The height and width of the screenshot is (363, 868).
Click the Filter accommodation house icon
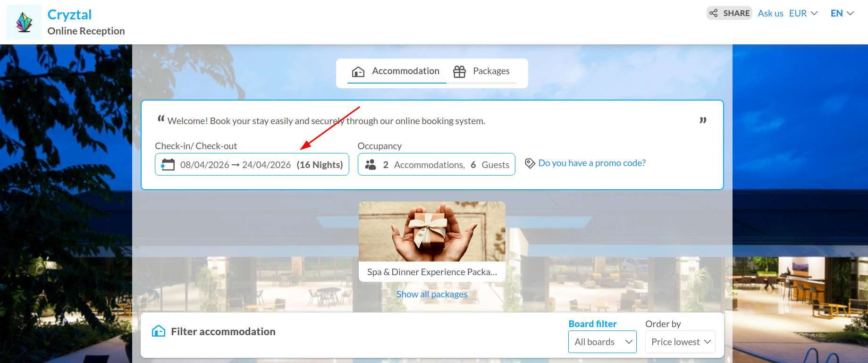tap(159, 331)
